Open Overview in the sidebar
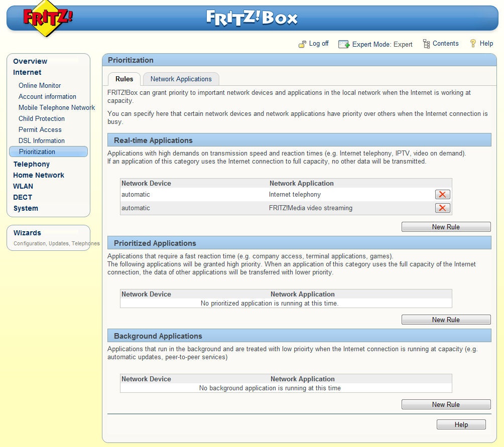This screenshot has height=447, width=504. pyautogui.click(x=30, y=61)
